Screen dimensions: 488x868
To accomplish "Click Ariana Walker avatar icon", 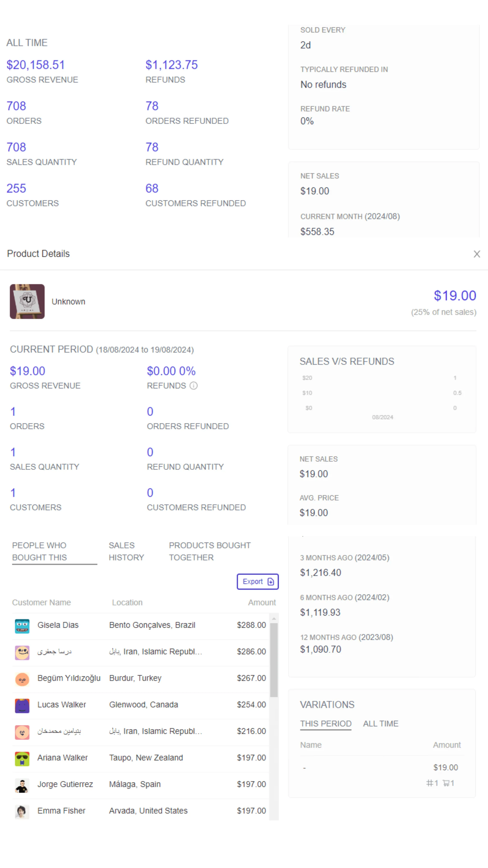I will (x=22, y=759).
